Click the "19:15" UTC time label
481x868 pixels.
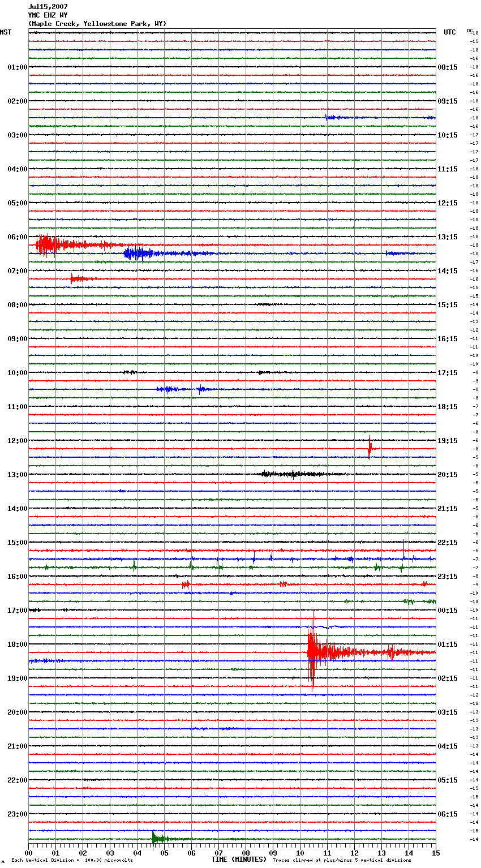448,441
